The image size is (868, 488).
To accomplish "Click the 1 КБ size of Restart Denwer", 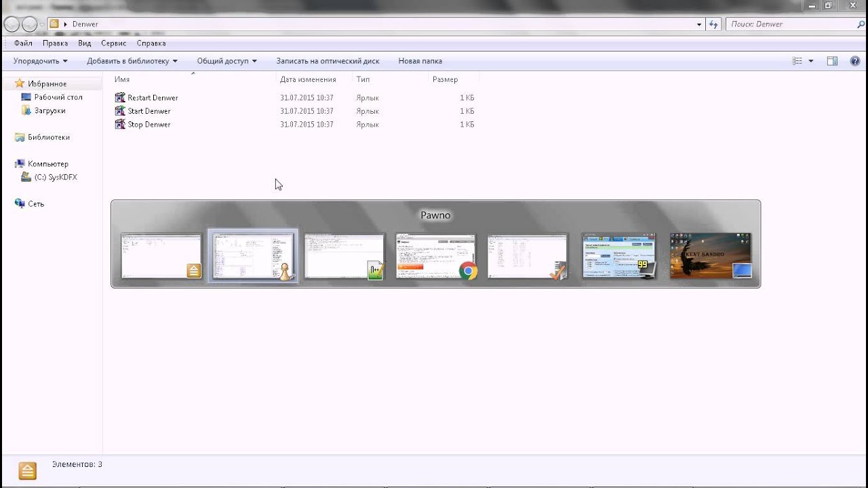I will click(467, 98).
